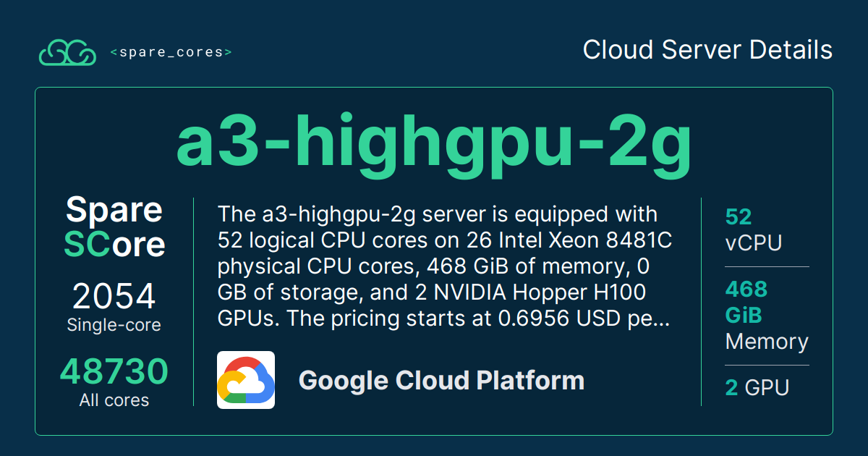868x456 pixels.
Task: Select the a3-highgpu-2g title tab
Action: point(434,143)
